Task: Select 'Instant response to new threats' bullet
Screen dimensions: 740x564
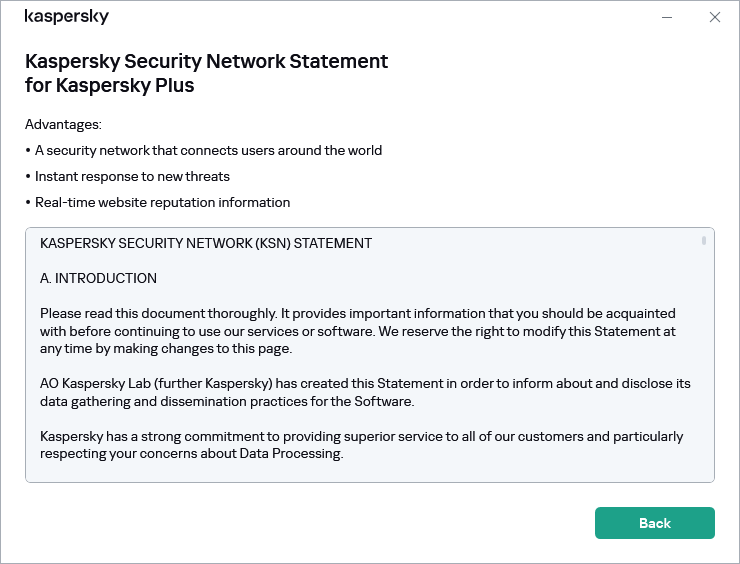Action: click(x=132, y=177)
